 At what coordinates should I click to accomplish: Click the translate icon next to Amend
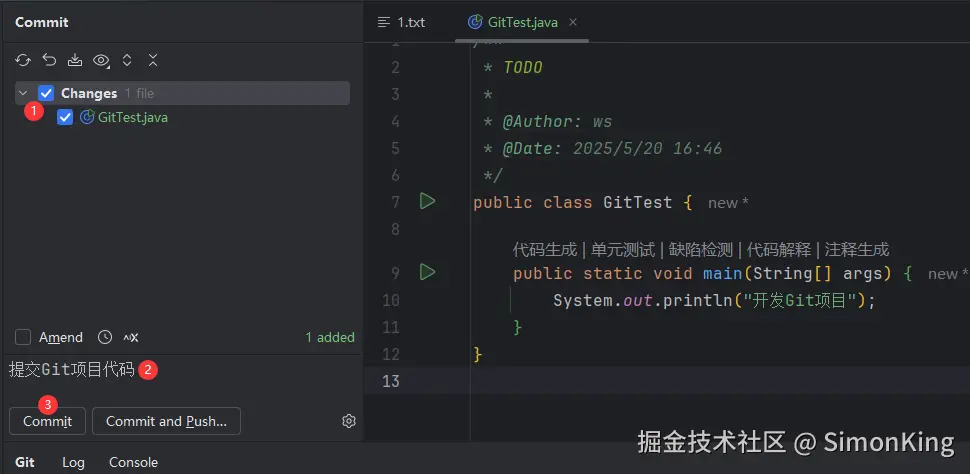pyautogui.click(x=130, y=337)
